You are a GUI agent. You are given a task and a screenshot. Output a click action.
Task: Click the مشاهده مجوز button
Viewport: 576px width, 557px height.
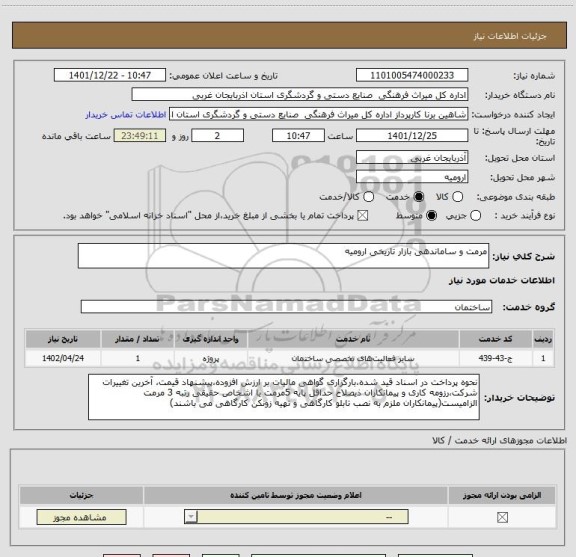pyautogui.click(x=82, y=517)
